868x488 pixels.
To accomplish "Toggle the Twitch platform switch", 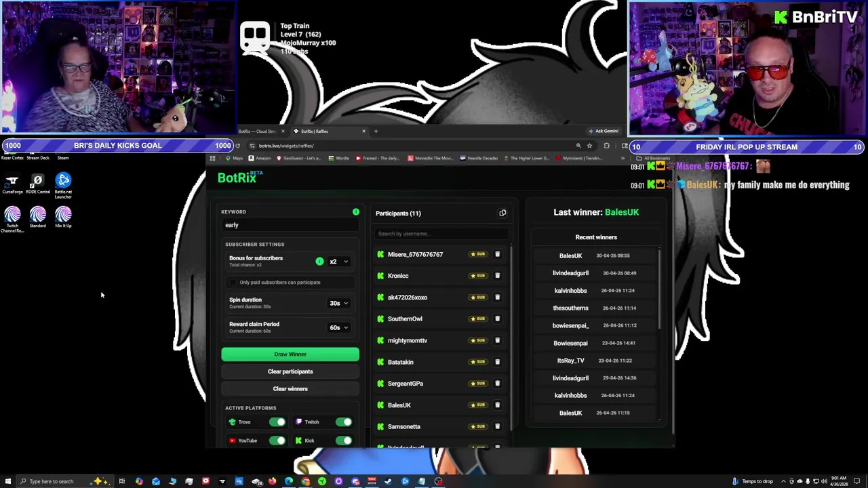I will [344, 422].
